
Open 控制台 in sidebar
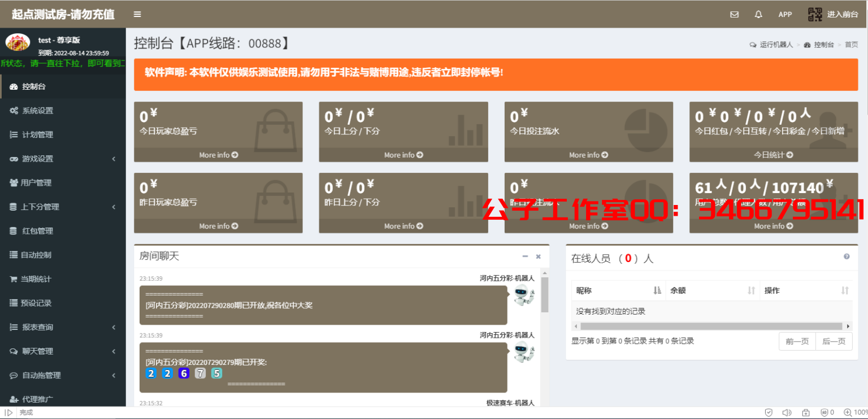click(x=63, y=86)
